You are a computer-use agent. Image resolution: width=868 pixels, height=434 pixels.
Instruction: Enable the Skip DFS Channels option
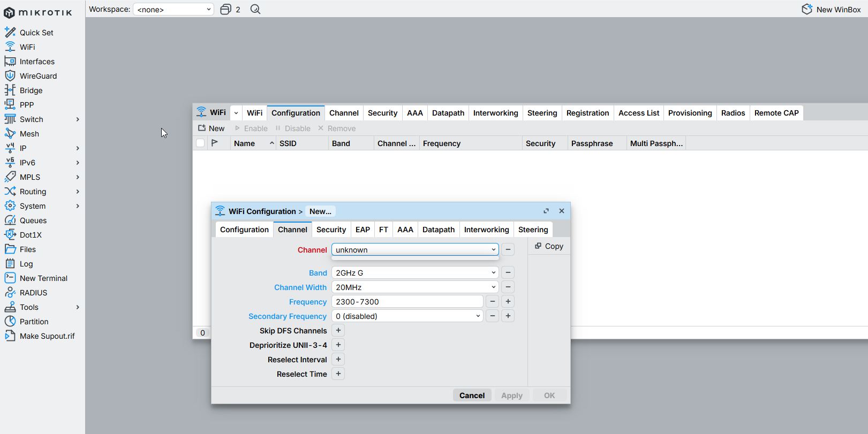tap(338, 331)
